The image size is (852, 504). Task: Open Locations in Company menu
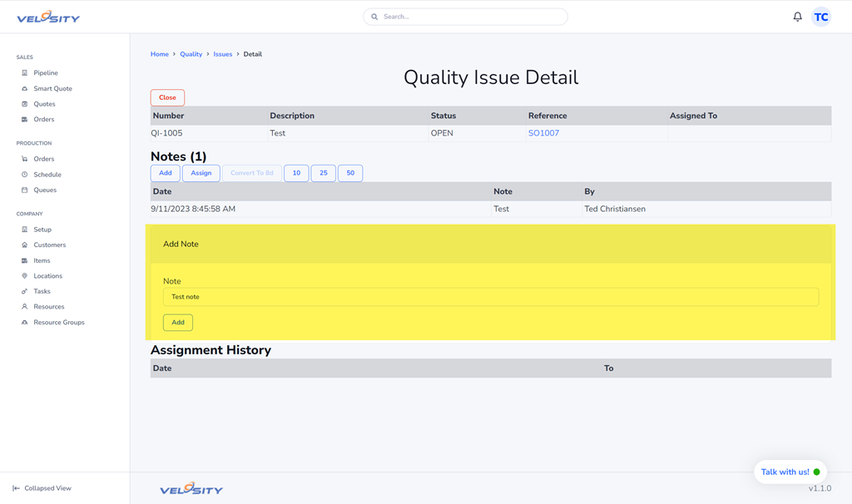pos(47,276)
